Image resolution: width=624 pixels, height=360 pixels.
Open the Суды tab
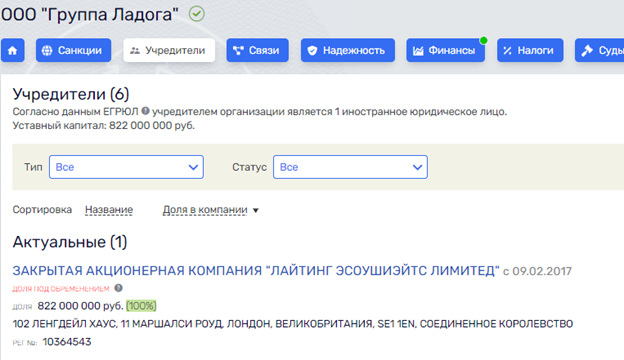coord(599,50)
